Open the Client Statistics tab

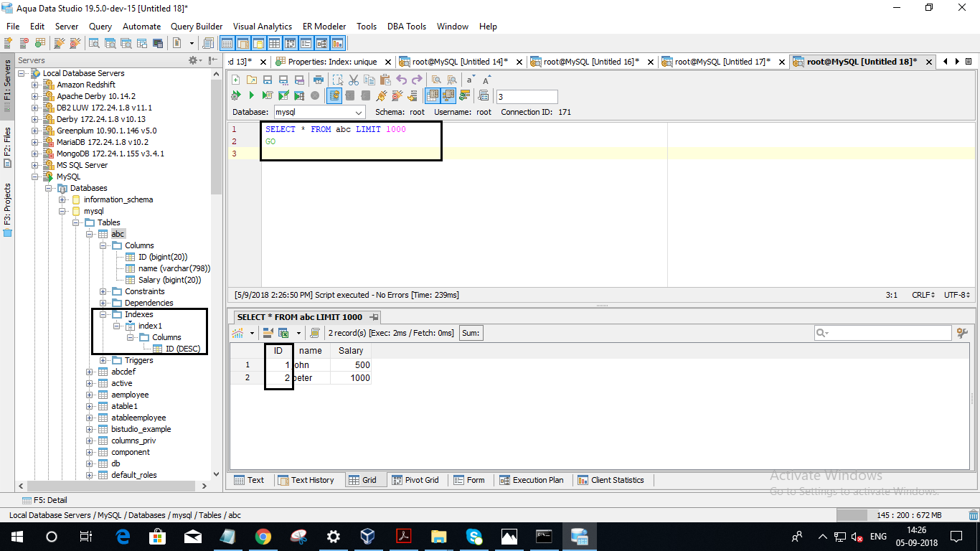[611, 480]
